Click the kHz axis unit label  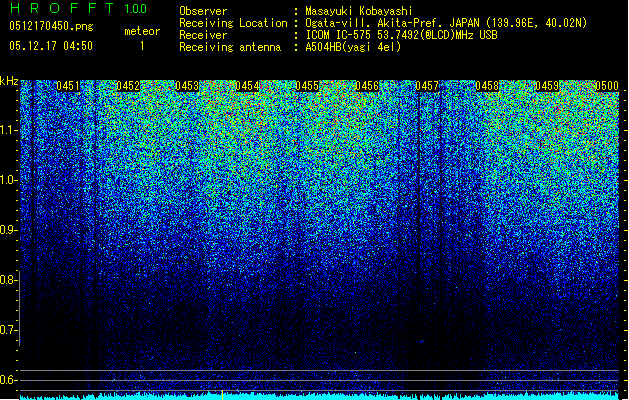coord(9,81)
